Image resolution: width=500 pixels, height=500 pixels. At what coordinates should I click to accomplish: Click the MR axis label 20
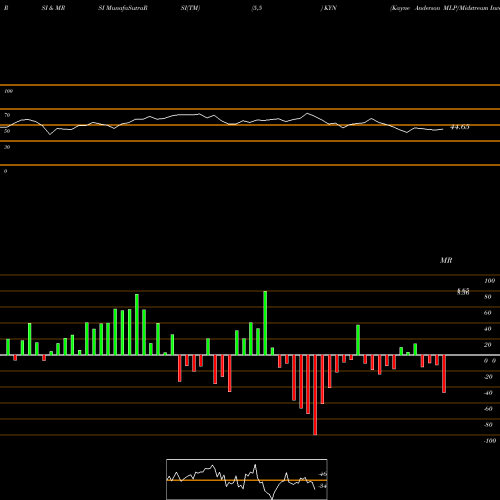[x=488, y=345]
